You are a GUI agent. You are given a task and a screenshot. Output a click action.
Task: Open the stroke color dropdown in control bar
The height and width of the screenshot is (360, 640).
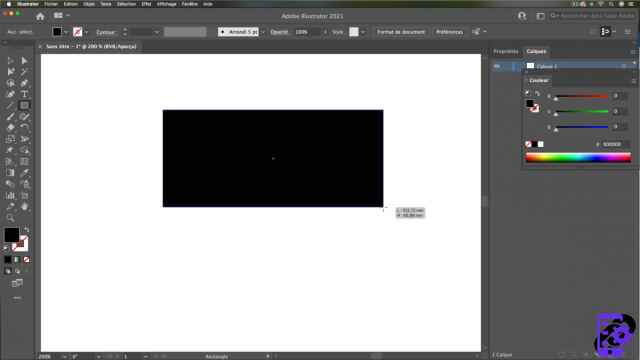pyautogui.click(x=87, y=32)
